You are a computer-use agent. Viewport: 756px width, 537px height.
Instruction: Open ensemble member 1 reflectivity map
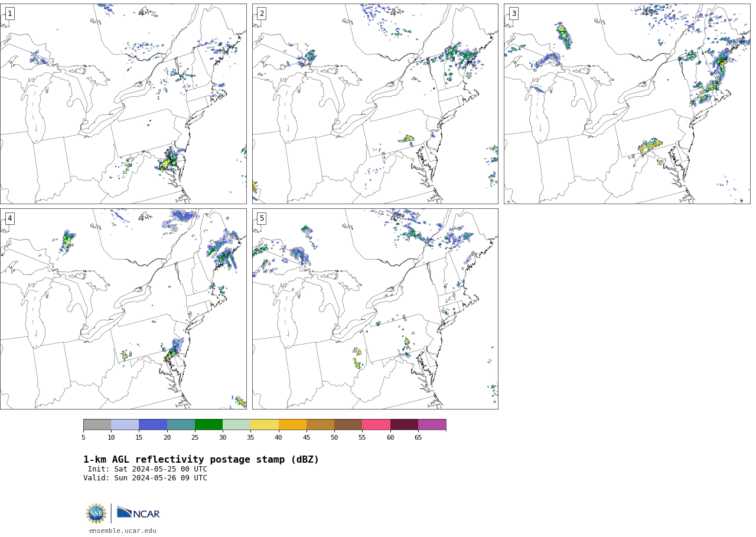pos(123,104)
